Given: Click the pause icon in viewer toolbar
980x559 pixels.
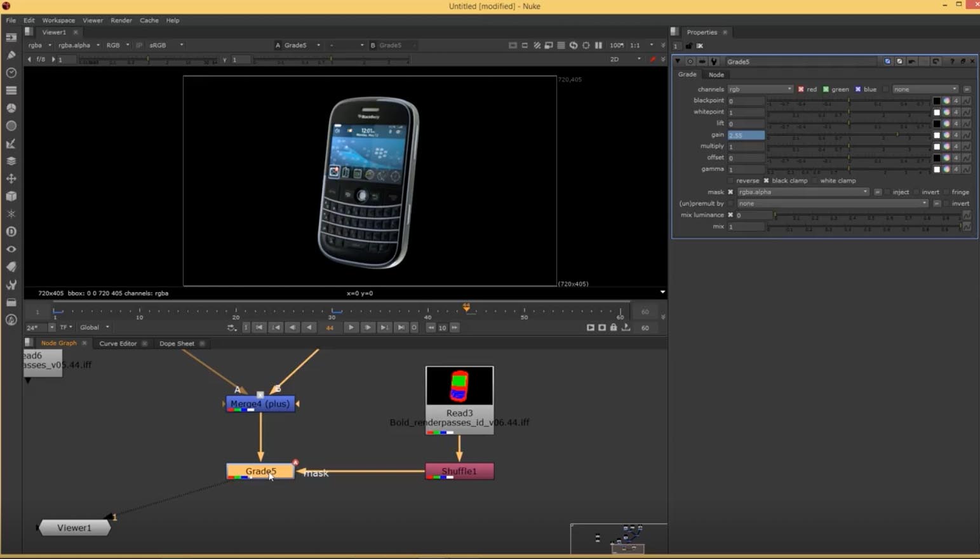Looking at the screenshot, I should point(598,45).
